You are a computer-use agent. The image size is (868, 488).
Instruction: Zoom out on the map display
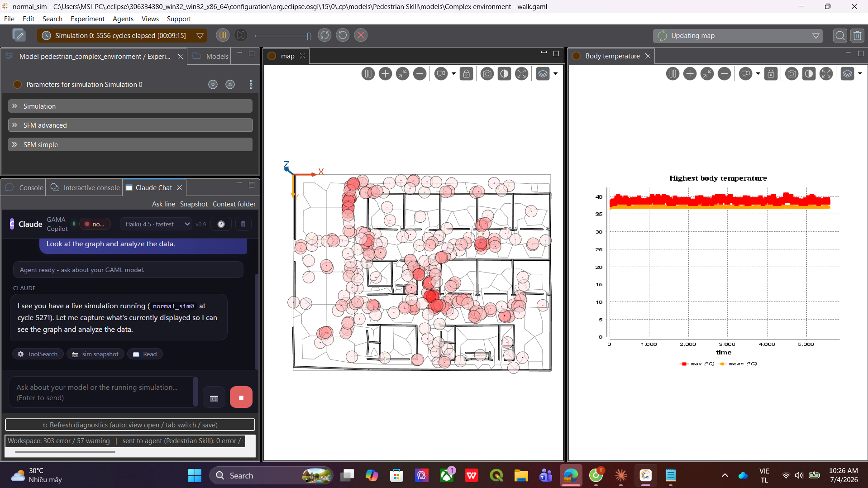420,74
